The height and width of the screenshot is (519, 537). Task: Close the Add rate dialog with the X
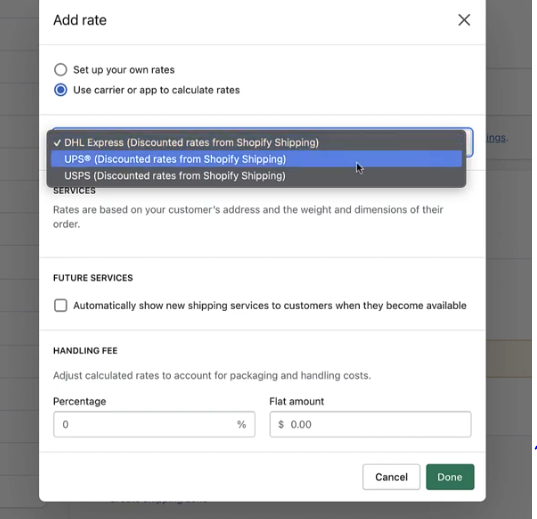click(x=464, y=20)
